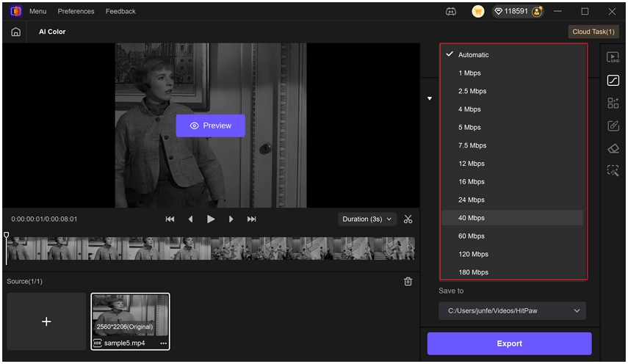
Task: Select 40 Mbps bitrate
Action: (x=513, y=218)
